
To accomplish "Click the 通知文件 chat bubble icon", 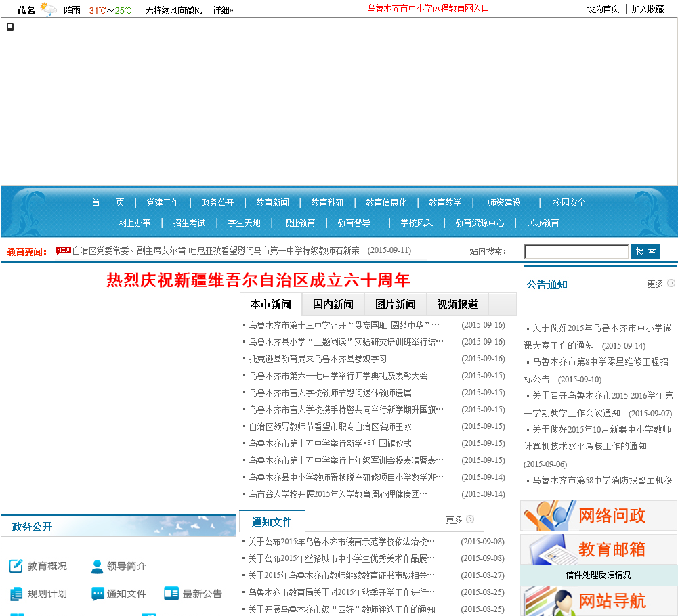I will click(98, 594).
